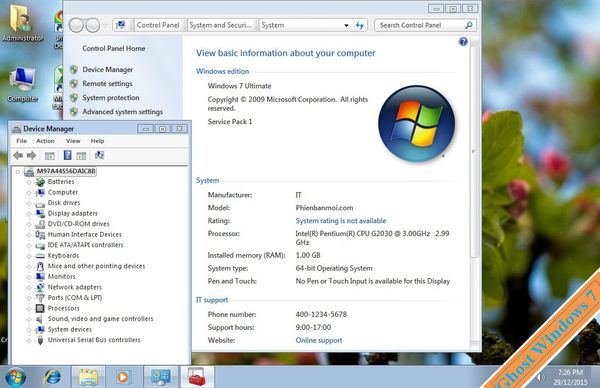Go back in Control Panel window
This screenshot has height=388, width=600.
click(76, 25)
